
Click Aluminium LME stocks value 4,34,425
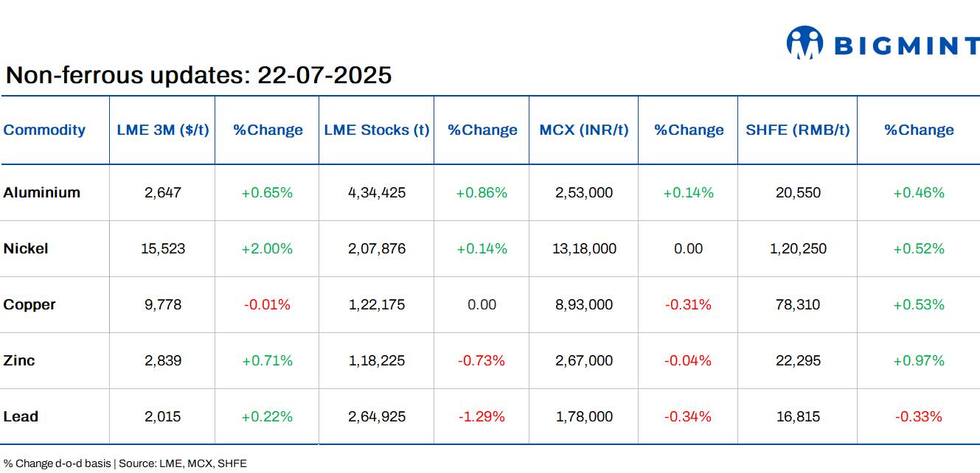pyautogui.click(x=377, y=192)
